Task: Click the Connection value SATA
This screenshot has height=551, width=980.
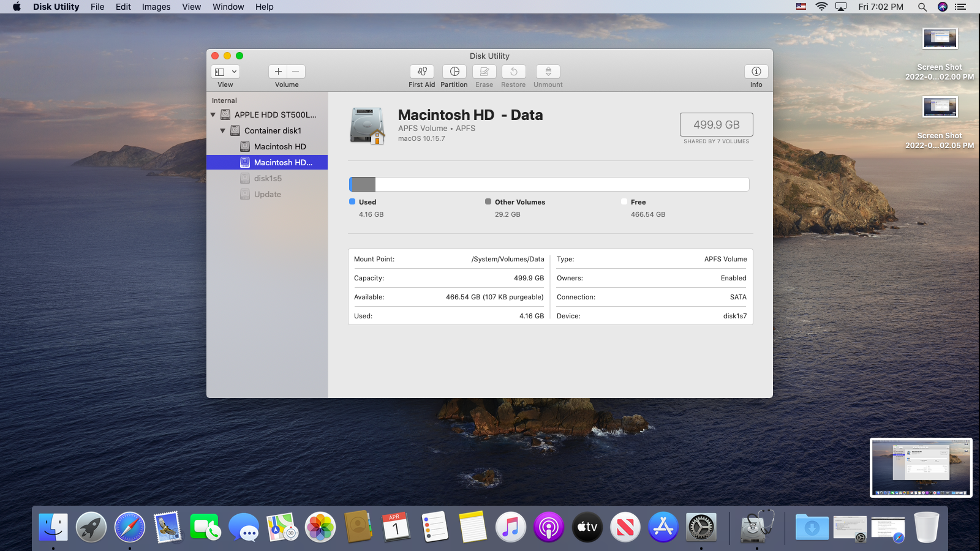Action: (x=738, y=297)
